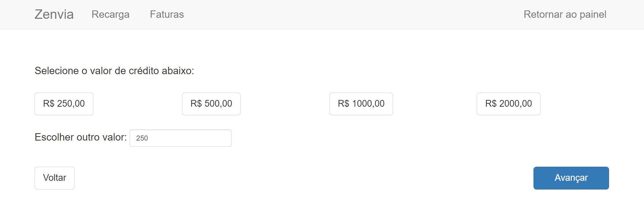This screenshot has width=644, height=213.
Task: Go to the Faturas page
Action: (167, 14)
